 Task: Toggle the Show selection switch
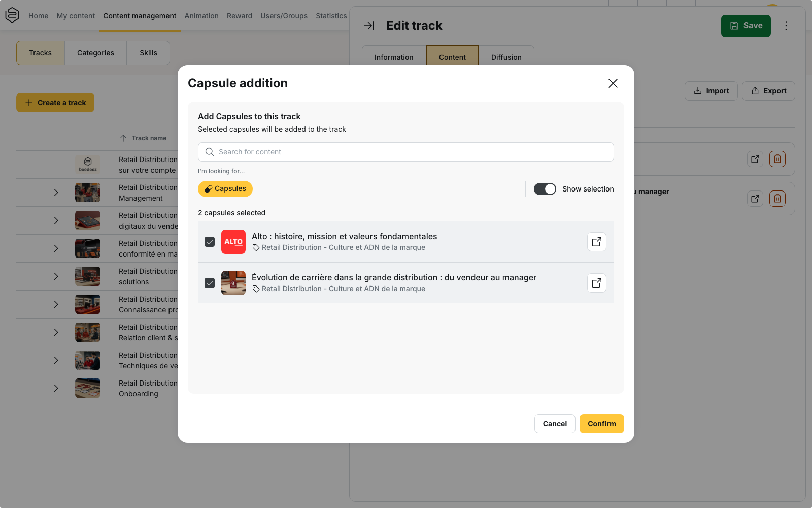545,189
